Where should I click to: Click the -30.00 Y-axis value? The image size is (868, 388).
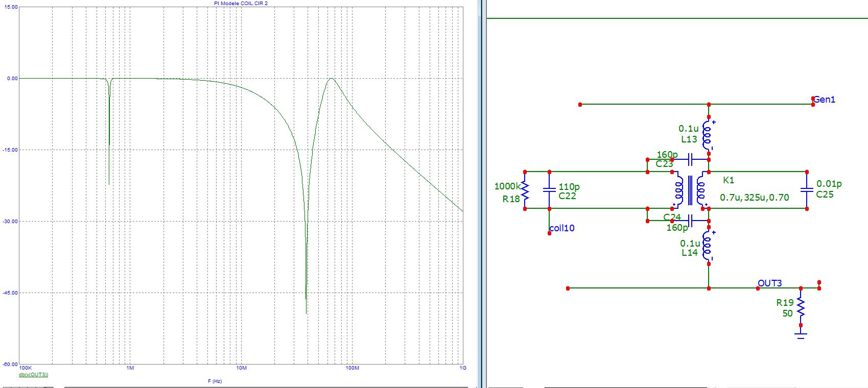point(11,222)
